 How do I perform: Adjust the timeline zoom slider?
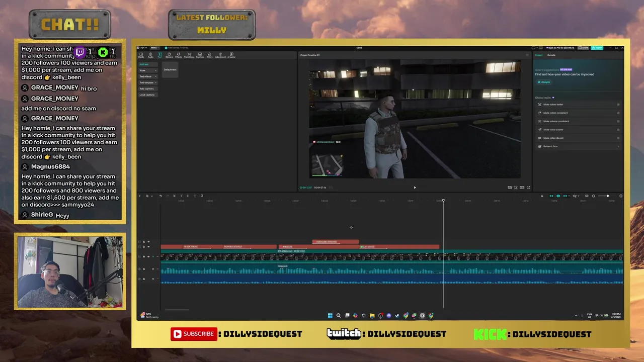point(608,196)
